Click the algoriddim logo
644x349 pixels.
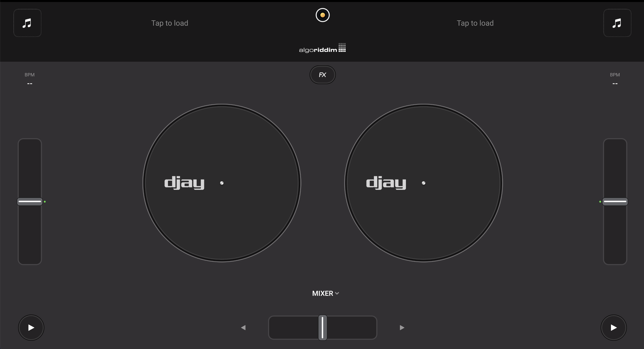323,48
